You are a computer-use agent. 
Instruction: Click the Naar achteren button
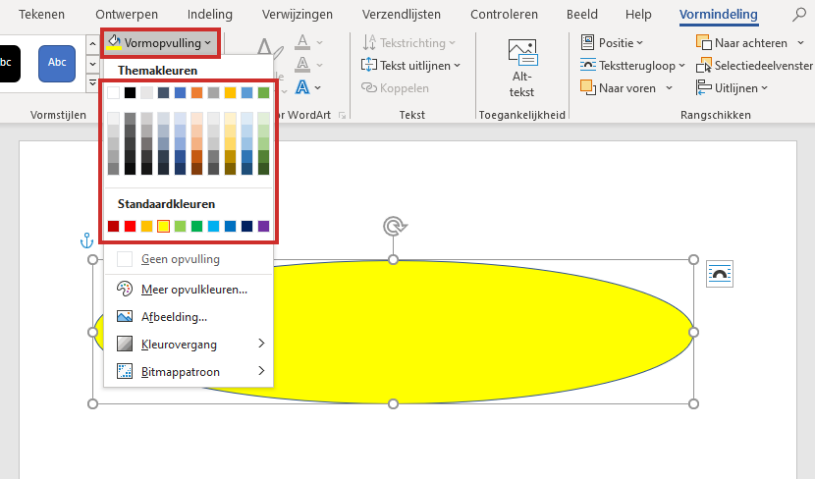point(742,43)
